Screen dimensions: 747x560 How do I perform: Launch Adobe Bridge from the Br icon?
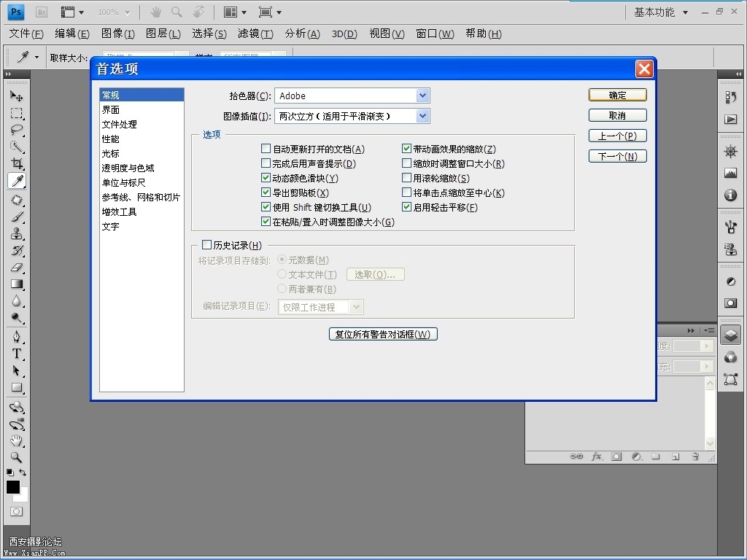pos(42,12)
